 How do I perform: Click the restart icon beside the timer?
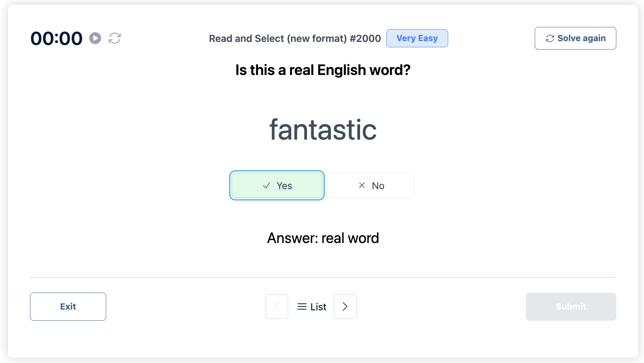click(x=115, y=38)
